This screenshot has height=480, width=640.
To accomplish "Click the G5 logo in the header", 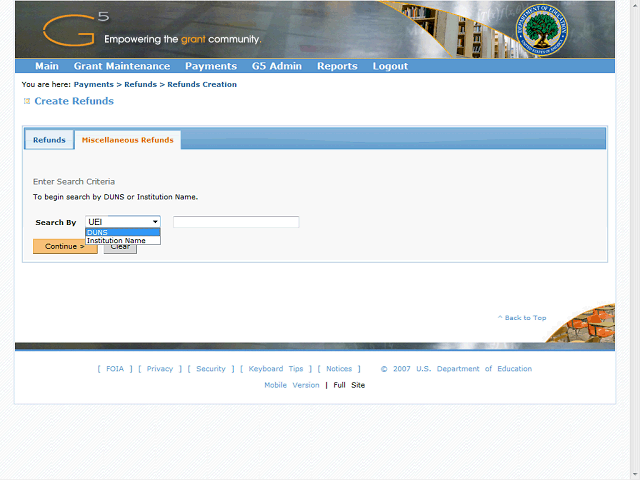I will click(x=76, y=29).
